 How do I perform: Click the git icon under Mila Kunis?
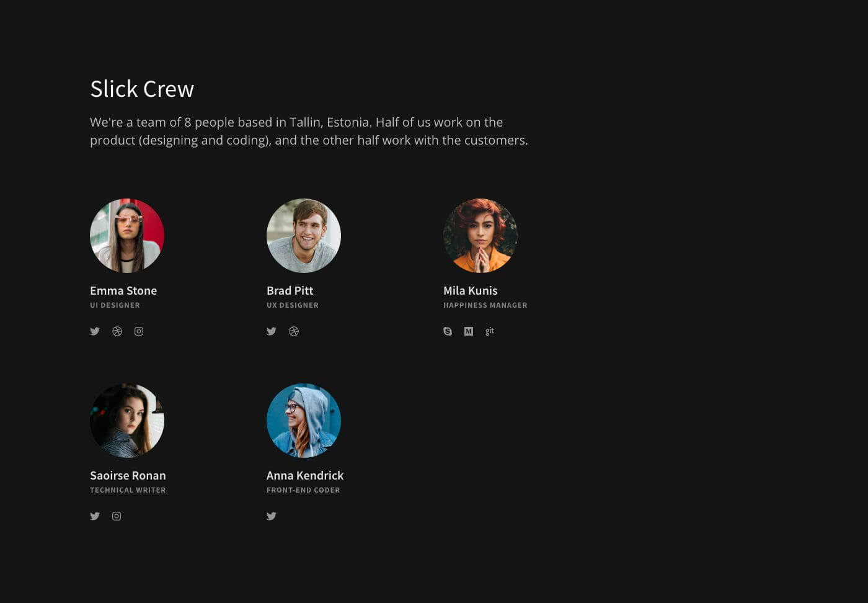pyautogui.click(x=490, y=331)
